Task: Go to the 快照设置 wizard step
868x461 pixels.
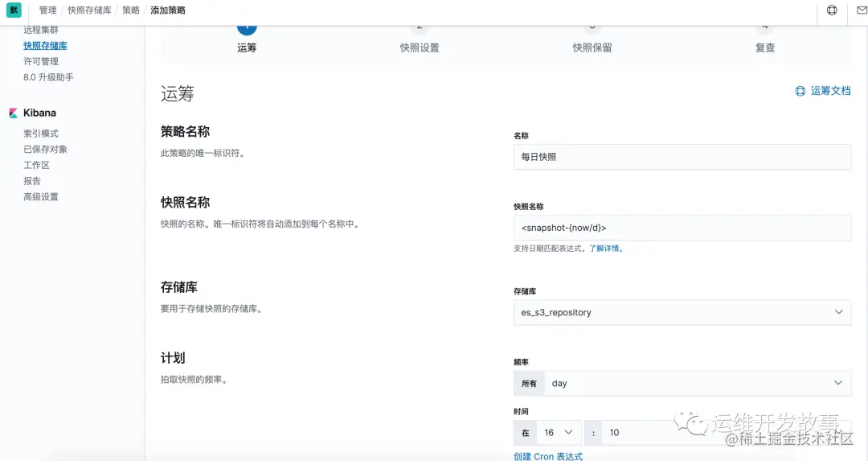Action: 420,39
